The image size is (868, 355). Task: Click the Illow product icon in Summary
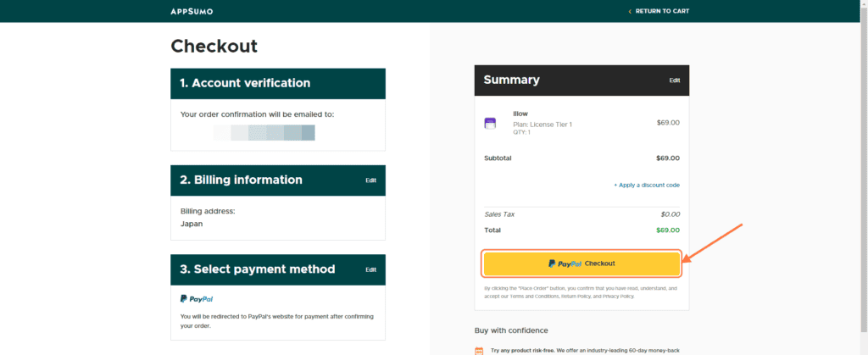click(490, 124)
